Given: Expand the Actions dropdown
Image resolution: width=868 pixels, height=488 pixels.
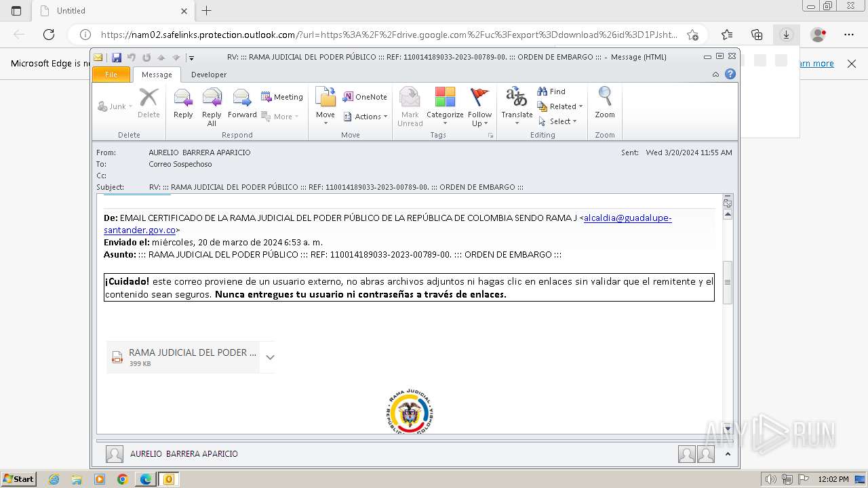Looking at the screenshot, I should 366,117.
